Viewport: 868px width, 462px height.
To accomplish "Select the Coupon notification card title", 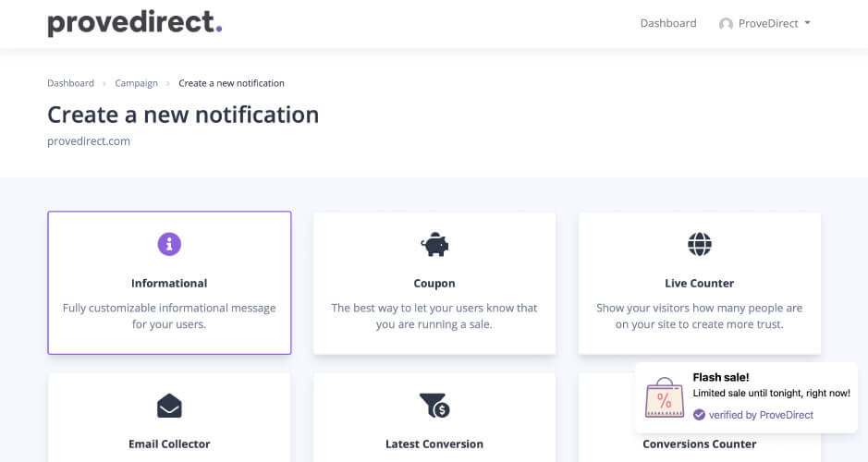I will [434, 284].
